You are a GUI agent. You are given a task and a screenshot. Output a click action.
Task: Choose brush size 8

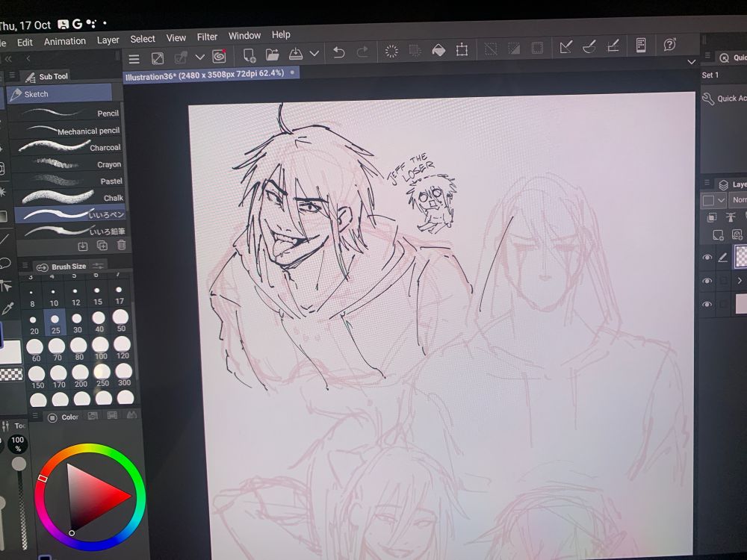point(32,298)
